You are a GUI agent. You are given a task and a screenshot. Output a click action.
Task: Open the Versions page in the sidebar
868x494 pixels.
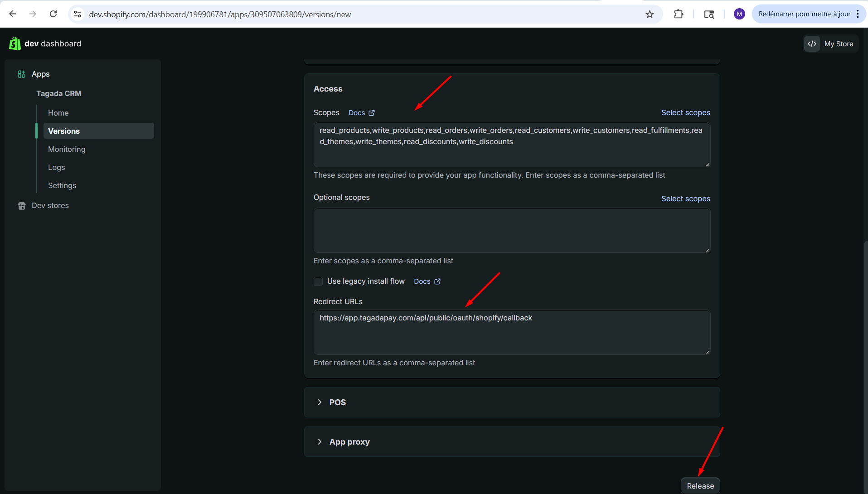[x=64, y=131]
